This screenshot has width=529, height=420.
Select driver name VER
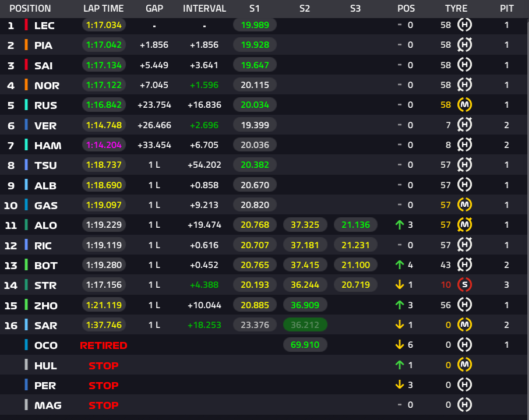pos(45,125)
